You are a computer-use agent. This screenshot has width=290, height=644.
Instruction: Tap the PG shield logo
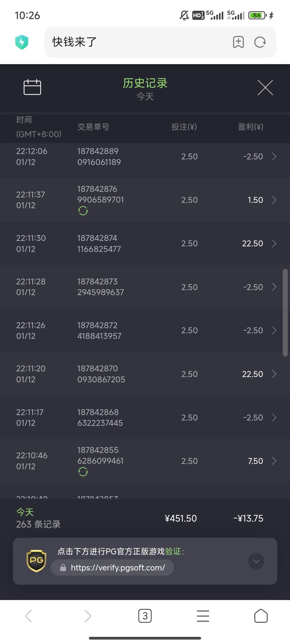pyautogui.click(x=36, y=561)
